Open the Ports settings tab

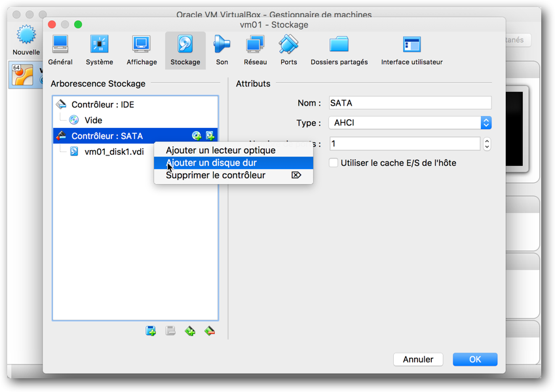(289, 50)
